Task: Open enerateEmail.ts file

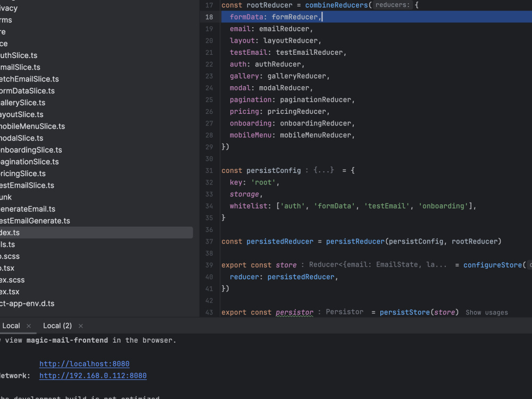Action: pos(28,209)
